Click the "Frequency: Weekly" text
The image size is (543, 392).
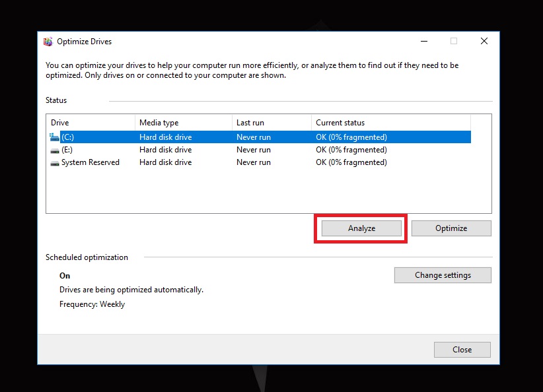pos(92,304)
